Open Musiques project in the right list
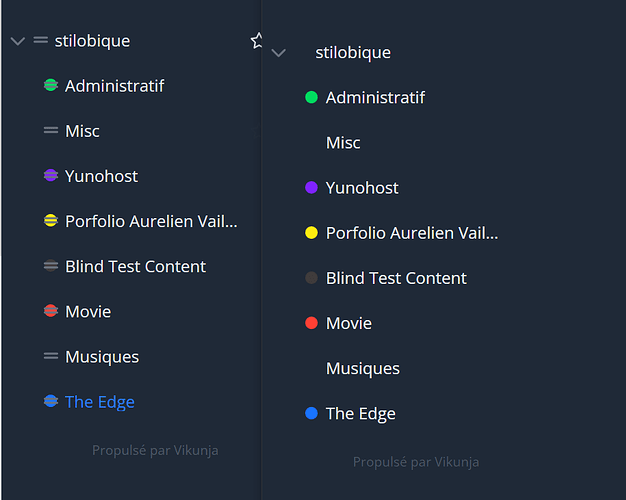Screen dimensions: 626x500 click(x=363, y=368)
